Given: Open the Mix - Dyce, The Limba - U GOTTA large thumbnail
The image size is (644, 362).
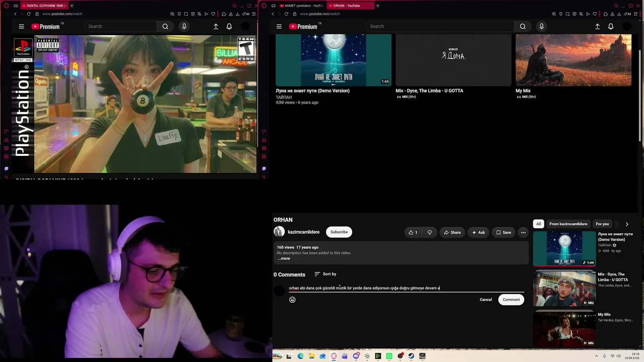Looking at the screenshot, I should [453, 60].
